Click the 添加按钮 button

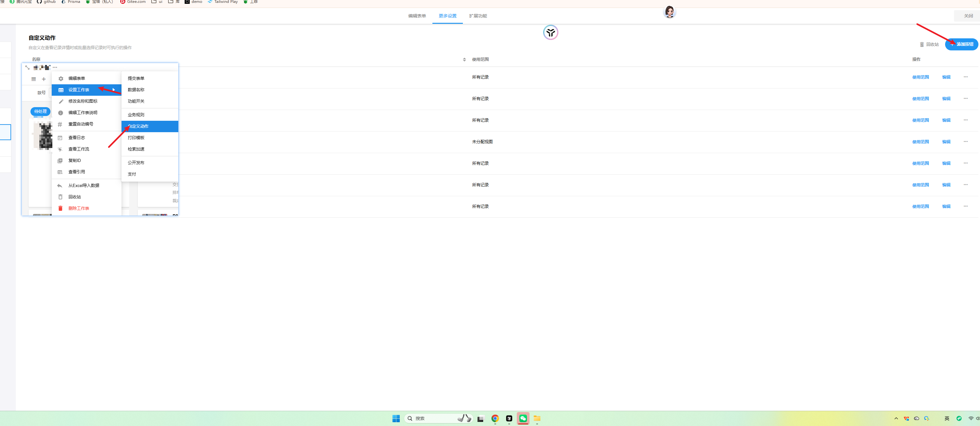[x=961, y=44]
